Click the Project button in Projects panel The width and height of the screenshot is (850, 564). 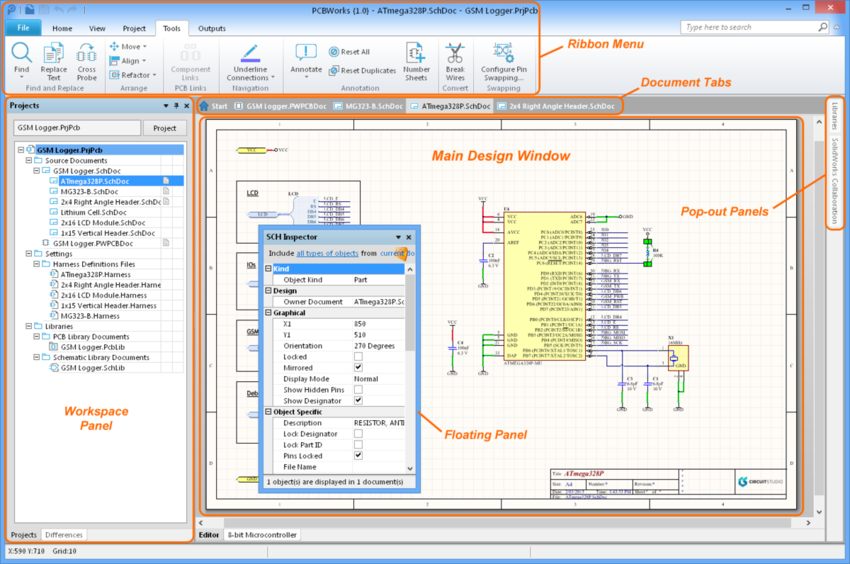(x=165, y=128)
